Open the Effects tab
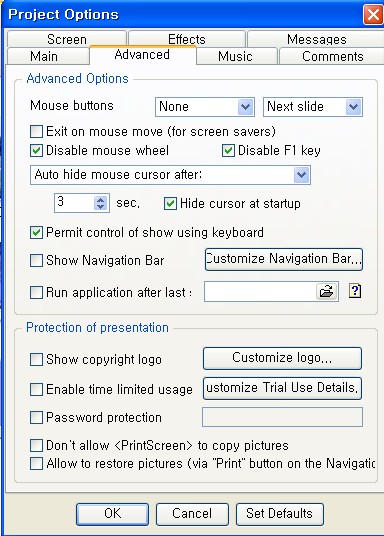The image size is (384, 536). (187, 39)
